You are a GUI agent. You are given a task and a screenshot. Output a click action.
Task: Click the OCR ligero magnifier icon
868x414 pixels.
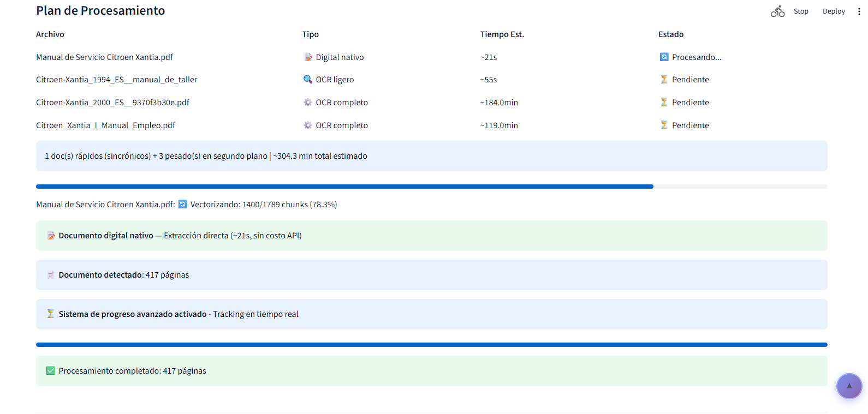click(308, 80)
